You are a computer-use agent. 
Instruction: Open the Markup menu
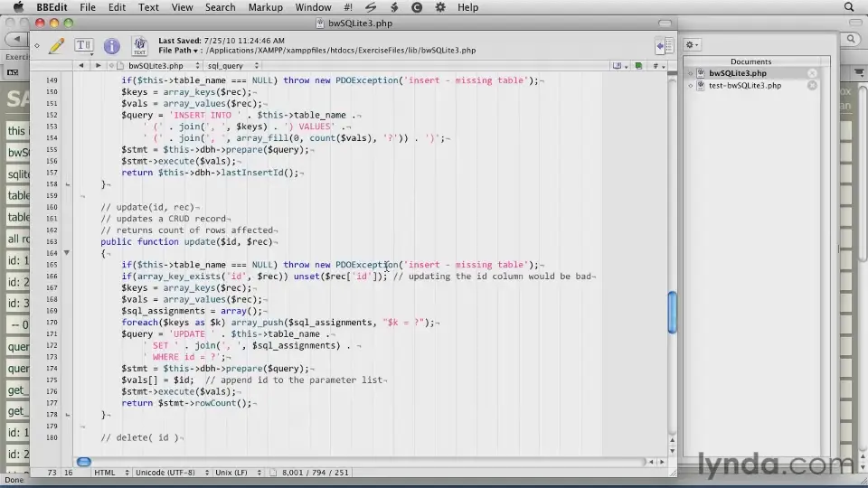[265, 7]
